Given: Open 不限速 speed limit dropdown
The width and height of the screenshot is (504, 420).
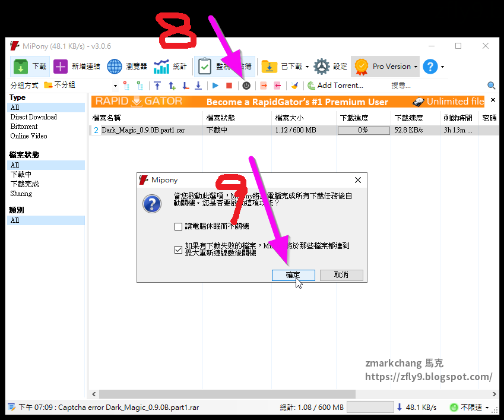Looking at the screenshot, I should click(x=470, y=408).
